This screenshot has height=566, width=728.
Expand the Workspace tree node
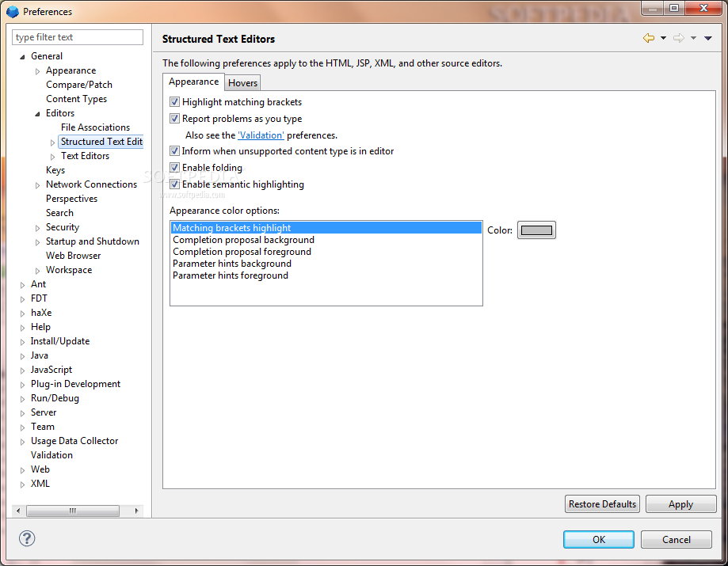pos(37,271)
